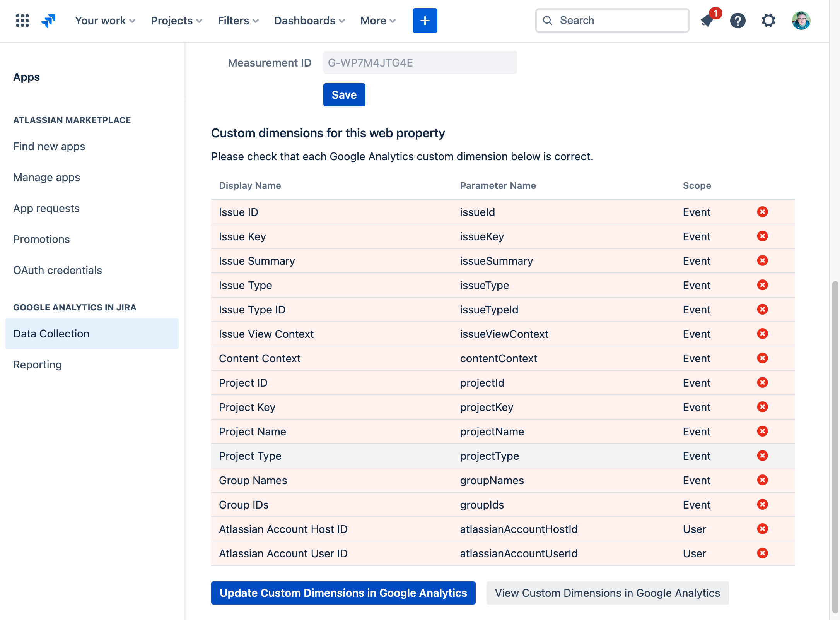Open the settings gear icon
This screenshot has width=840, height=620.
768,21
